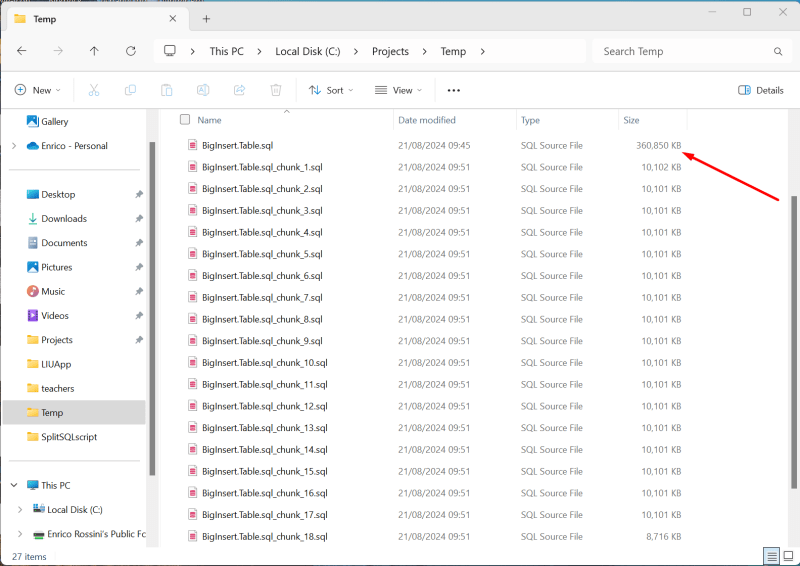Screen dimensions: 800x566
Task: Sort by the Size column header
Action: (x=631, y=120)
